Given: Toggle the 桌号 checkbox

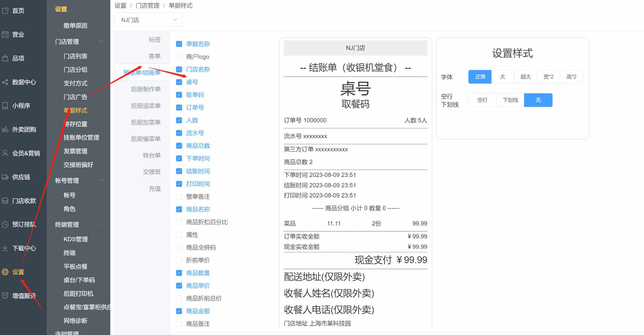Looking at the screenshot, I should (x=179, y=82).
